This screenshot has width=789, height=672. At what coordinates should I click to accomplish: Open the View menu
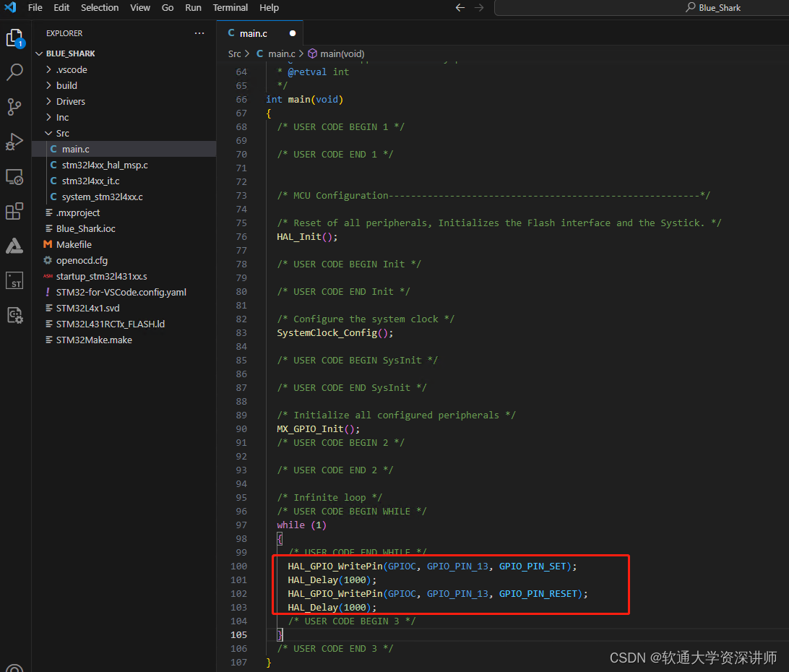point(140,7)
